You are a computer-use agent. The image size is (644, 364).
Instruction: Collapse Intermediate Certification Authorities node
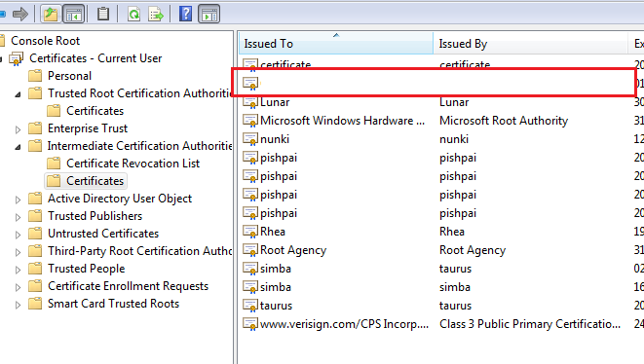pos(18,147)
